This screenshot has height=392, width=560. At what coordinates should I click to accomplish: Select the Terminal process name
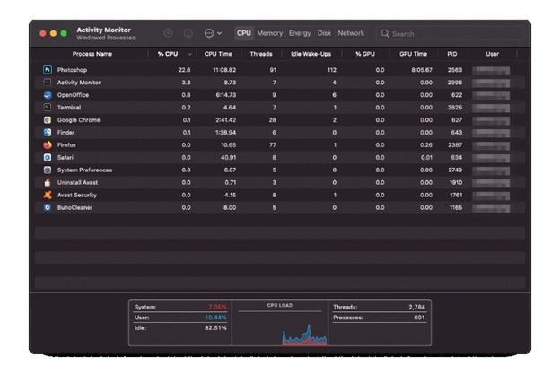69,108
